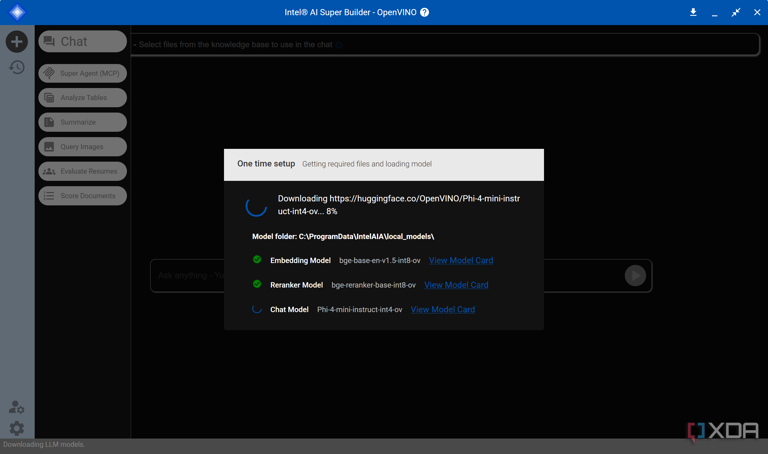Select the Score Documents workflow
The height and width of the screenshot is (454, 768).
[82, 196]
